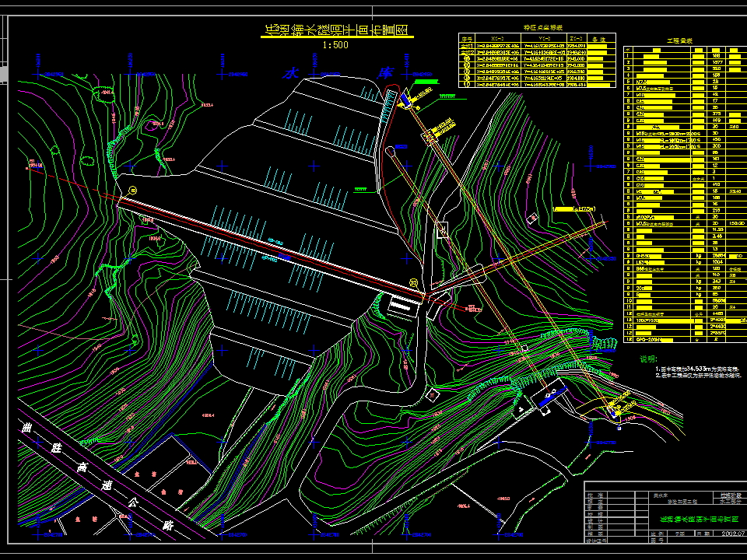Screen dimensions: 747x560
Task: Click note 2 below the 34.533m note
Action: pos(697,376)
